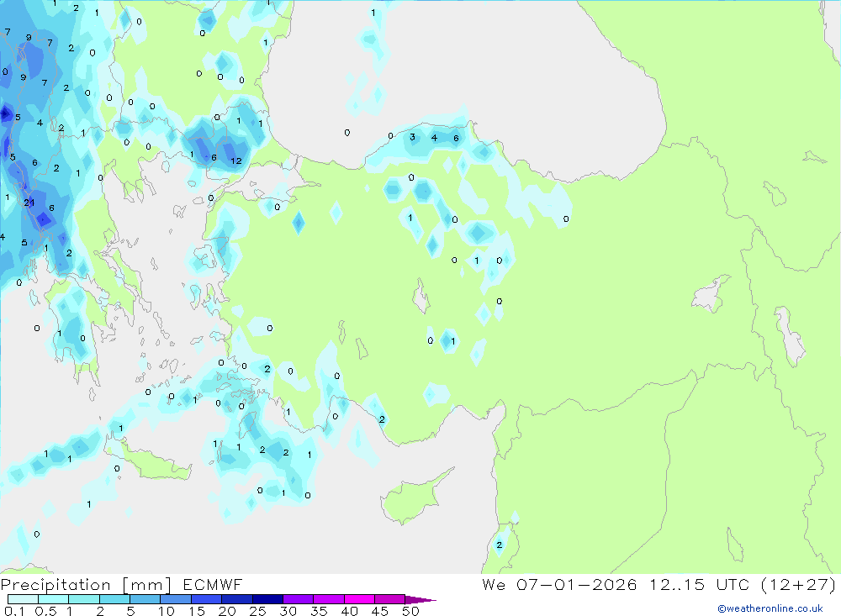Click the '(12+27)' forecast offset text
Screen dimensions: 841x616
pyautogui.click(x=799, y=584)
